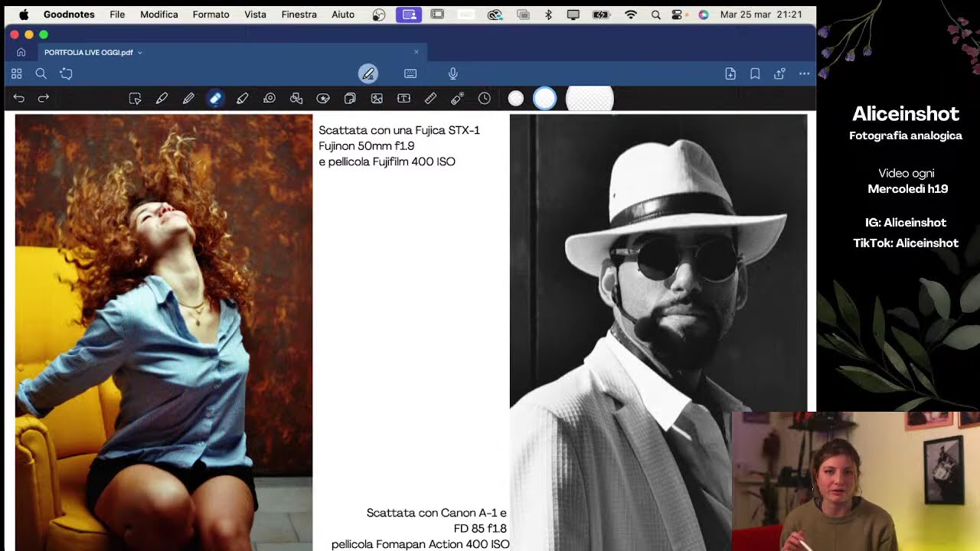
Task: Select the selection box tool
Action: tap(135, 98)
